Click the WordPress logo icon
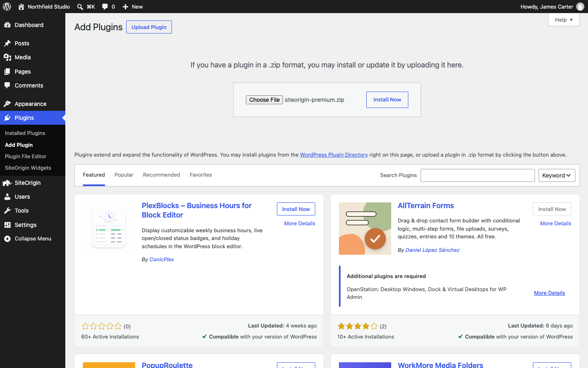Screen dimensions: 588x368 click(x=7, y=7)
